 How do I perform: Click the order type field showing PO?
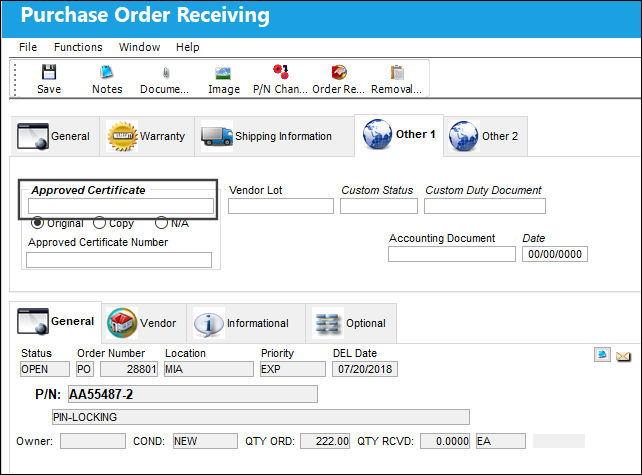pyautogui.click(x=85, y=369)
